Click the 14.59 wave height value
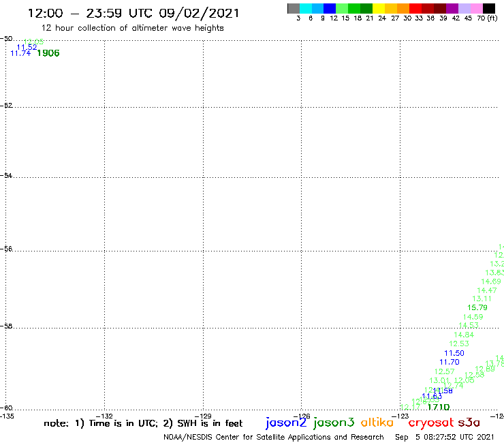Image resolution: width=504 pixels, height=443 pixels. point(473,317)
